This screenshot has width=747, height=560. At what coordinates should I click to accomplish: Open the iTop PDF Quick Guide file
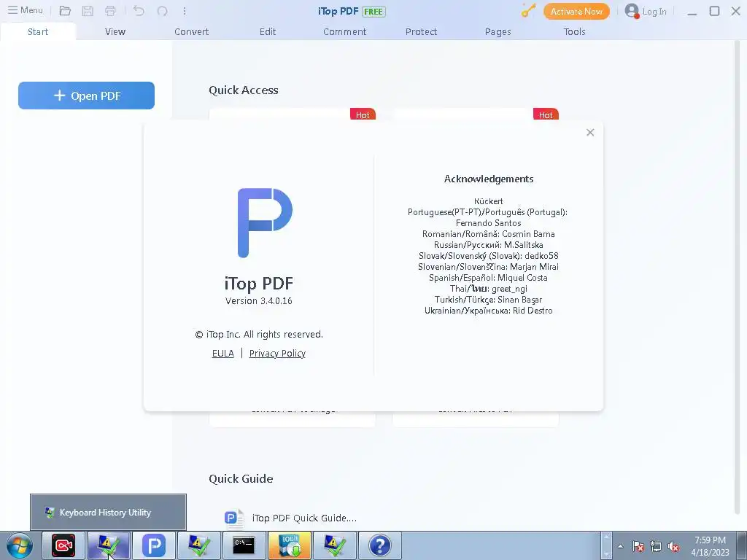tap(290, 518)
